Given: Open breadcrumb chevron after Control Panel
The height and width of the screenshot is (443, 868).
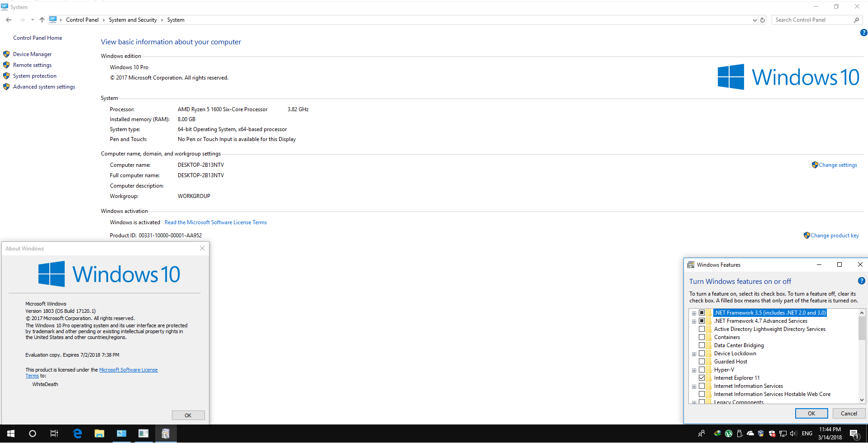Looking at the screenshot, I should pyautogui.click(x=104, y=20).
